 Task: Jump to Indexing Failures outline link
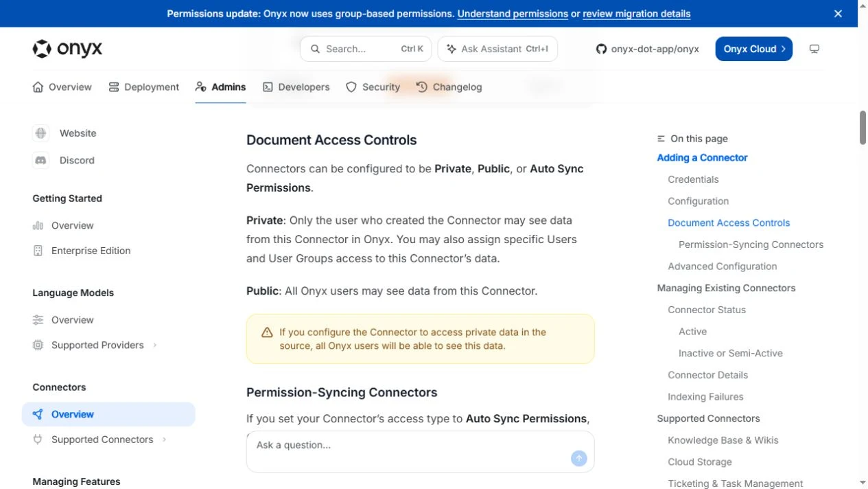click(x=705, y=397)
